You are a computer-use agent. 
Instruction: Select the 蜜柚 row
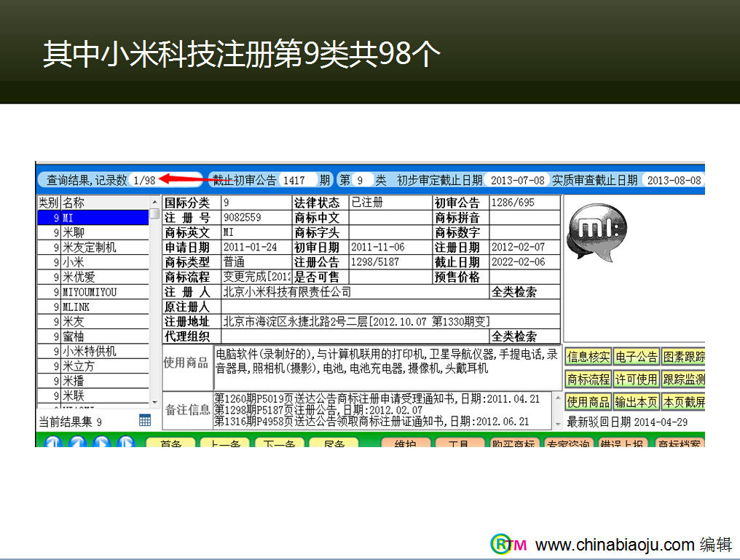click(x=93, y=336)
